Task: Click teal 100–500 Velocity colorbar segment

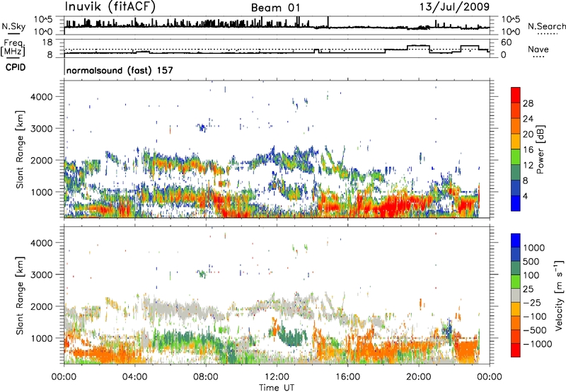Action: [x=516, y=268]
